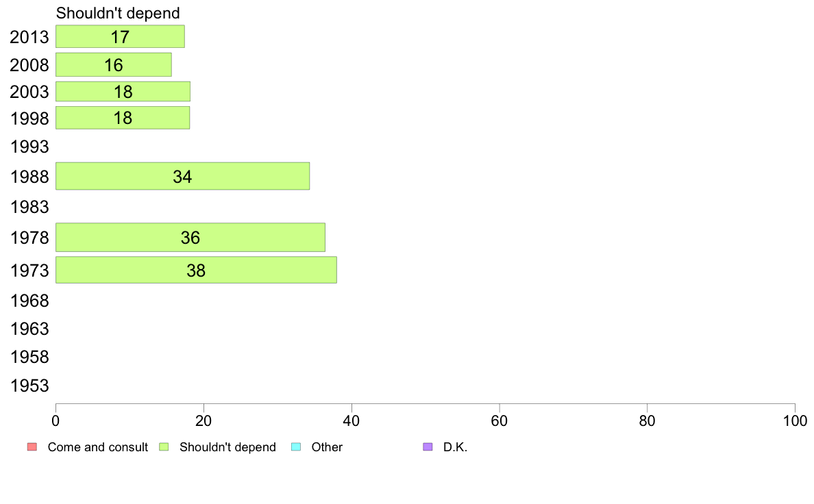Click the 2003 bar
Screen dimensions: 814x504
coord(123,92)
